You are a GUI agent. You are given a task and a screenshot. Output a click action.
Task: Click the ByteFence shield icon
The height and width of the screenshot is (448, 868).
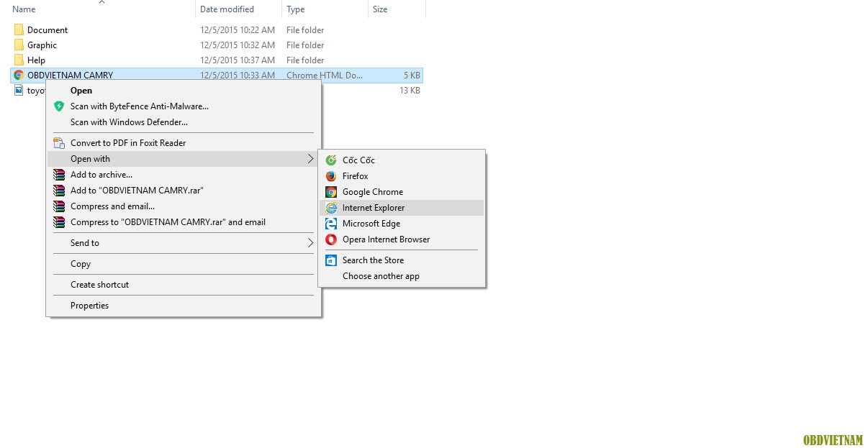point(59,106)
